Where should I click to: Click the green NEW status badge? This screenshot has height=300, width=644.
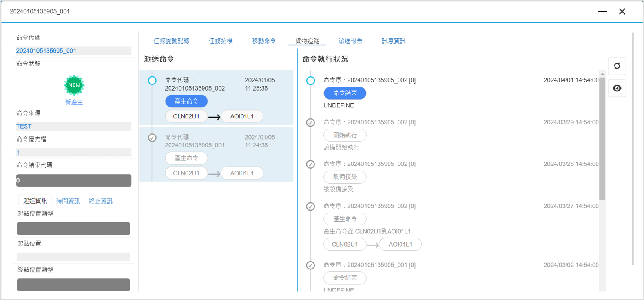[x=74, y=85]
